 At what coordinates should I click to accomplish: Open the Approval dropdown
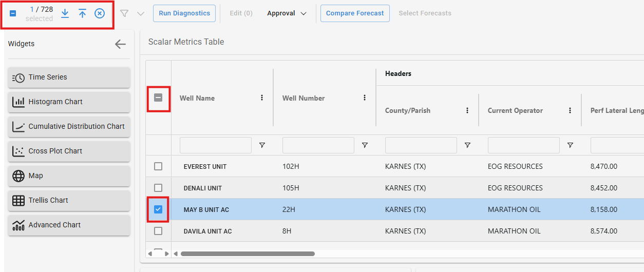[287, 13]
